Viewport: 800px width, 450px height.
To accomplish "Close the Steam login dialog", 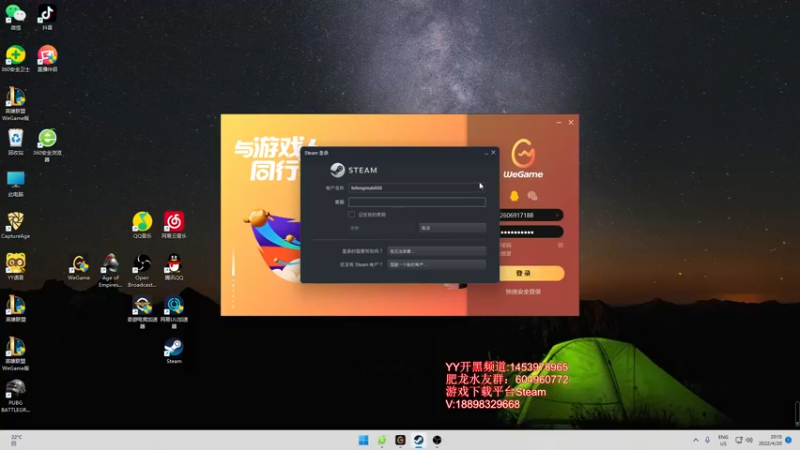I will tap(493, 153).
